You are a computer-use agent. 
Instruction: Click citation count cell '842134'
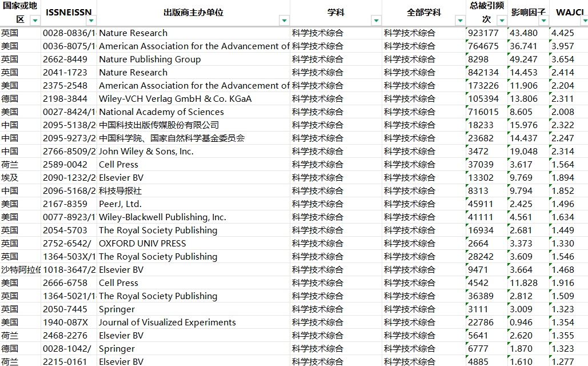pos(487,73)
